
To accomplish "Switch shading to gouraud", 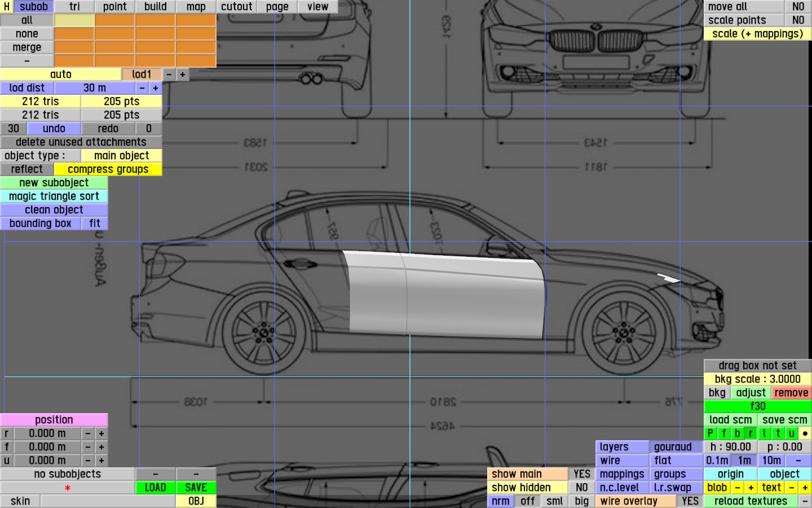I will [x=677, y=447].
